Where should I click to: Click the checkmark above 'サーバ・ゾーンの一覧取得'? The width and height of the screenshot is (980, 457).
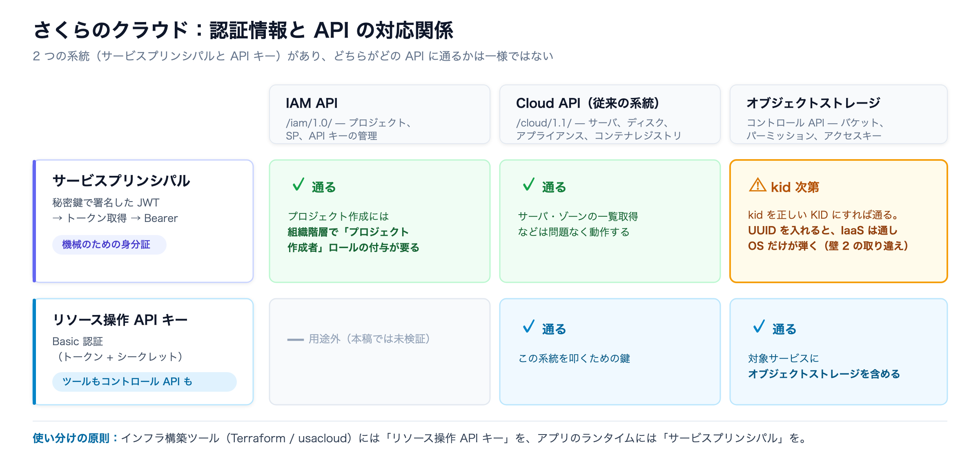(529, 184)
